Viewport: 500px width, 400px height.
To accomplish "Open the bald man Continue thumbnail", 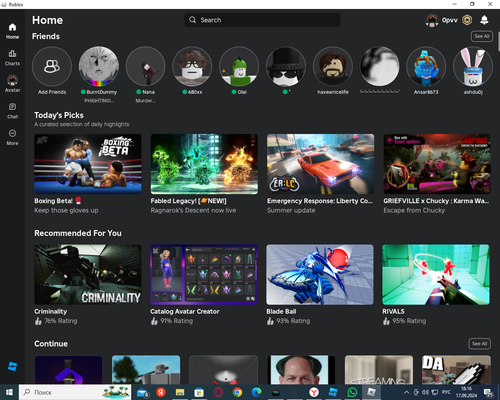I will point(301,370).
